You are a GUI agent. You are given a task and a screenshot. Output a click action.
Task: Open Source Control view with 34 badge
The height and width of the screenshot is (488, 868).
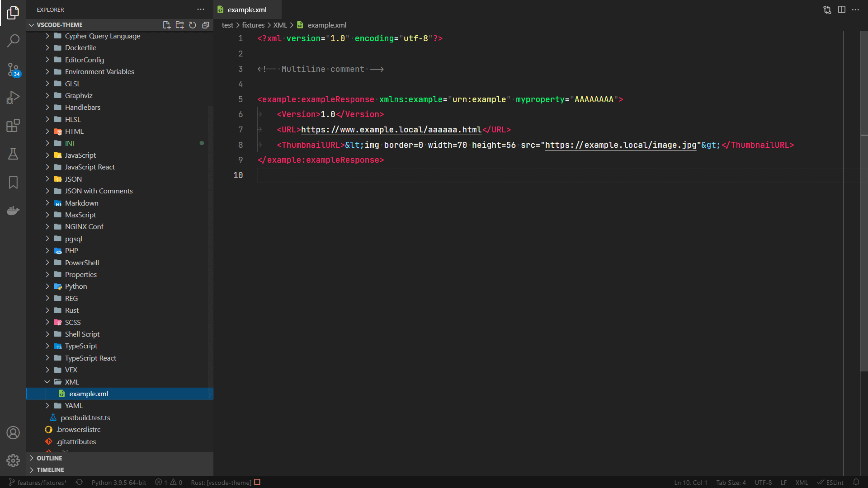(13, 69)
